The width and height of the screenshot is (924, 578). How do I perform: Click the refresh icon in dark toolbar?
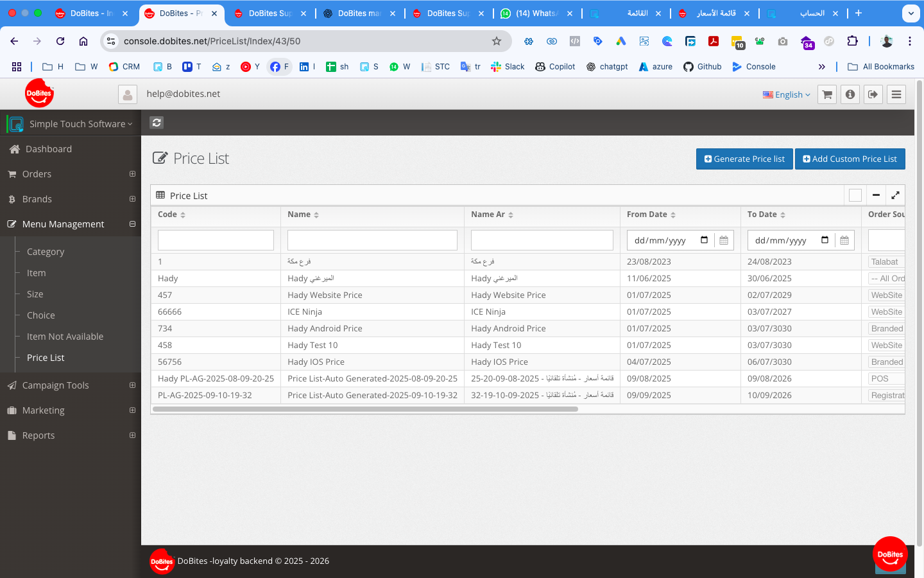tap(157, 123)
